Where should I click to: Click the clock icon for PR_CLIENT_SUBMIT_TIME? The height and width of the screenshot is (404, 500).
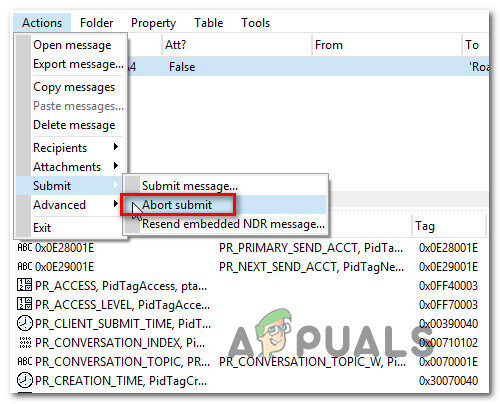tap(25, 323)
